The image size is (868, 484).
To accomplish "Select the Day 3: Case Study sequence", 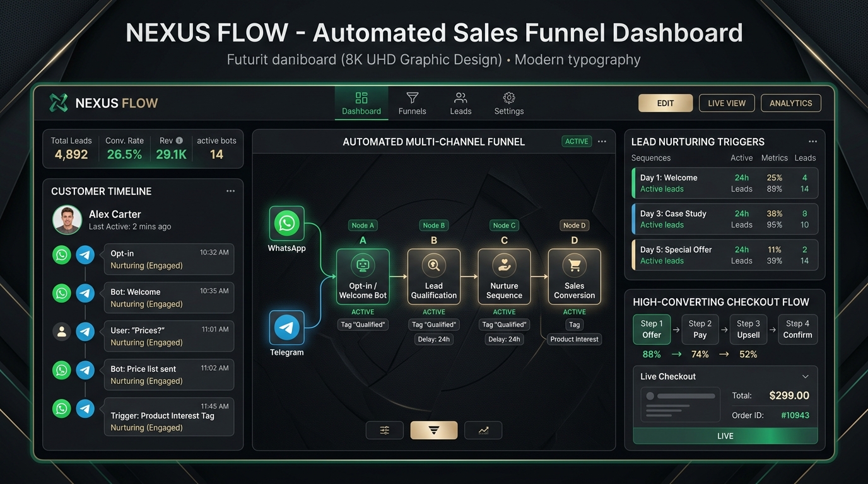I will 725,219.
